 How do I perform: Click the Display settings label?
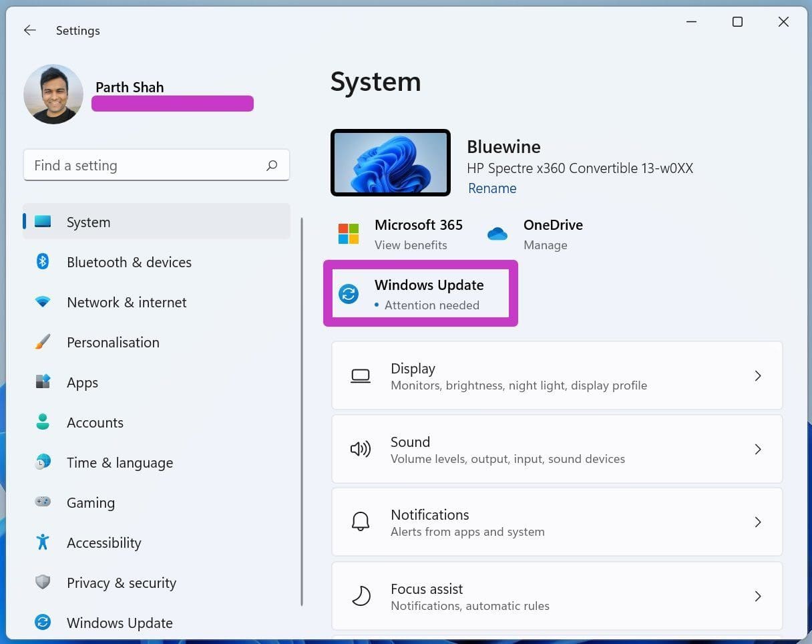(413, 368)
